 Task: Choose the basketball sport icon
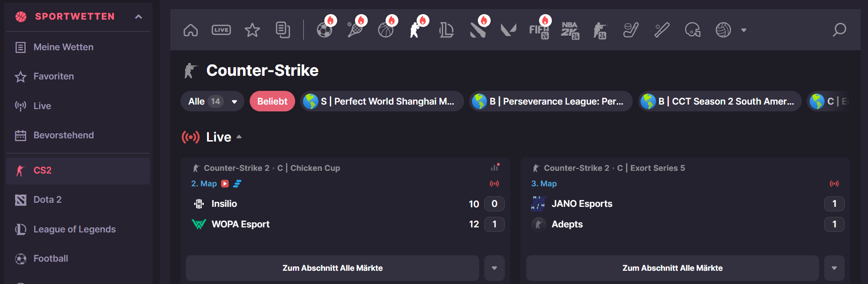click(x=386, y=30)
